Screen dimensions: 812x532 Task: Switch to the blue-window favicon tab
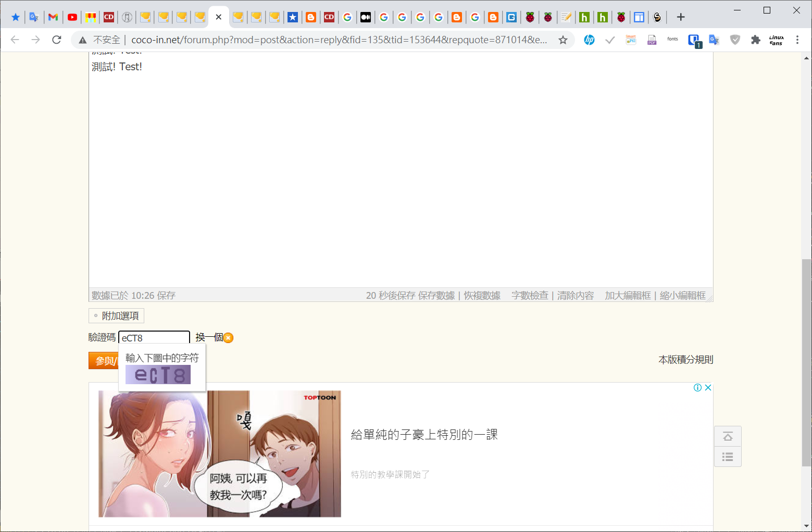click(x=639, y=17)
